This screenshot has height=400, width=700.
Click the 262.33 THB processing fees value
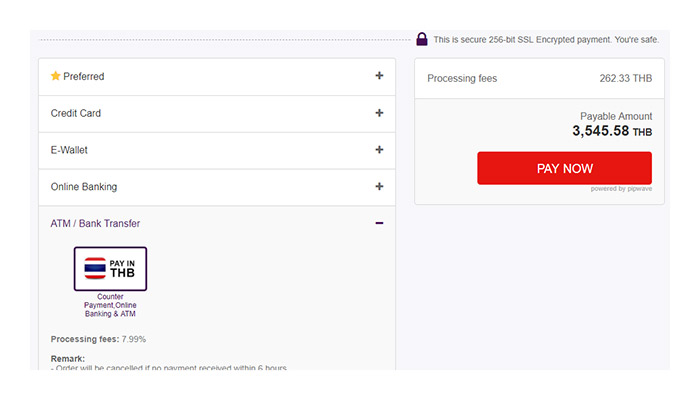coord(625,78)
